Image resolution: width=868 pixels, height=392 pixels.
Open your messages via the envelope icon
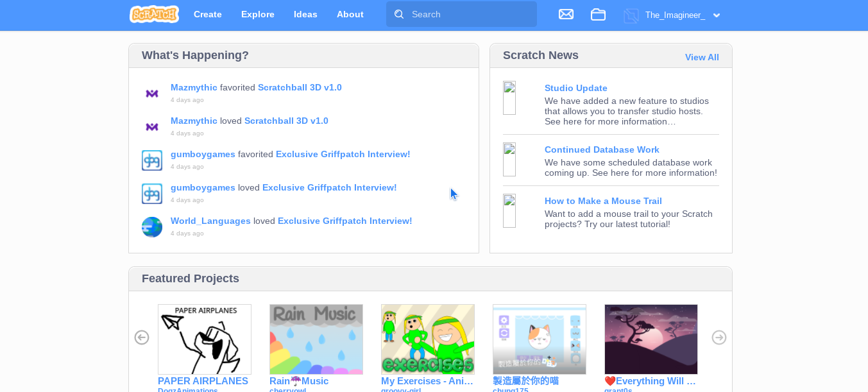[x=566, y=13]
